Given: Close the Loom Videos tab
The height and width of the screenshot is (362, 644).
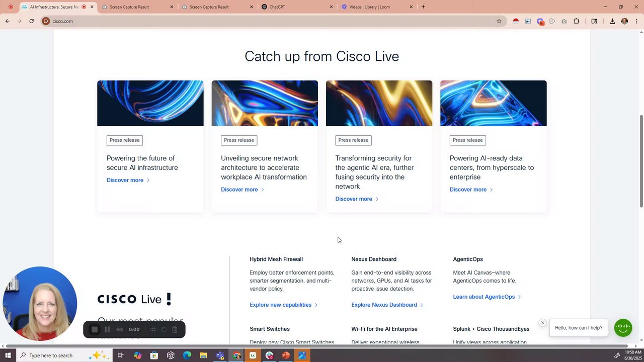Looking at the screenshot, I should pyautogui.click(x=411, y=7).
